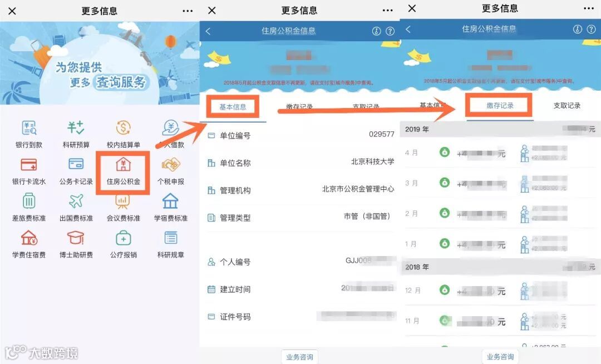This screenshot has width=601, height=364.
Task: Tap the 校内结算单 icon
Action: coord(123,128)
